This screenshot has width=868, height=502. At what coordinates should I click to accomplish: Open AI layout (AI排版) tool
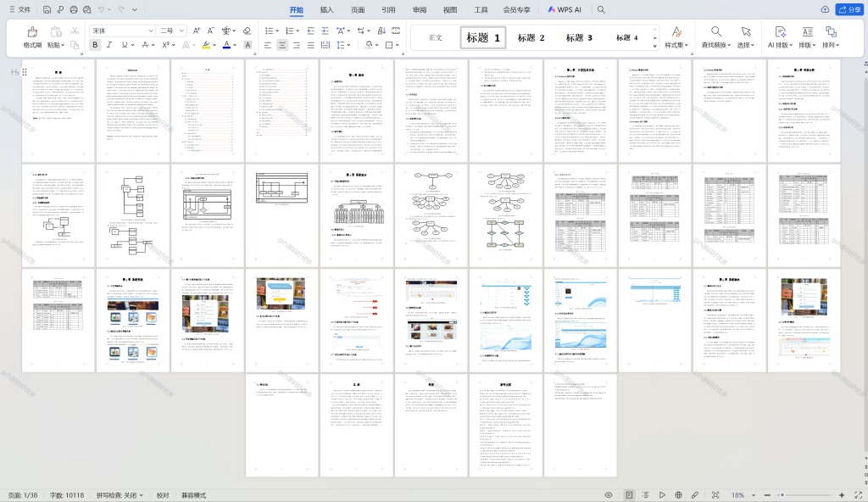point(780,37)
